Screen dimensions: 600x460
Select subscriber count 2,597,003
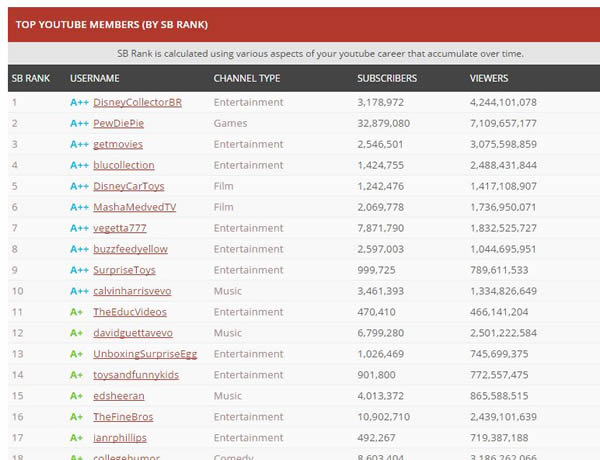380,250
